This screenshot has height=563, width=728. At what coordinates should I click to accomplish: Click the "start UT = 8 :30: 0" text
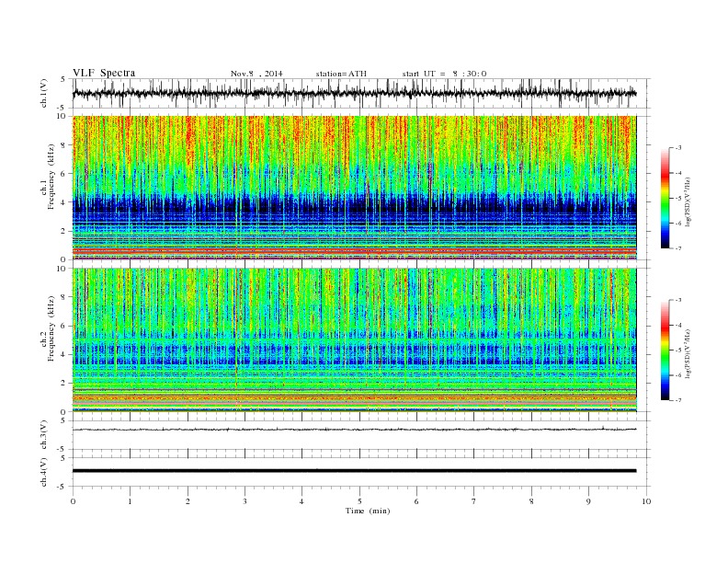click(x=444, y=74)
